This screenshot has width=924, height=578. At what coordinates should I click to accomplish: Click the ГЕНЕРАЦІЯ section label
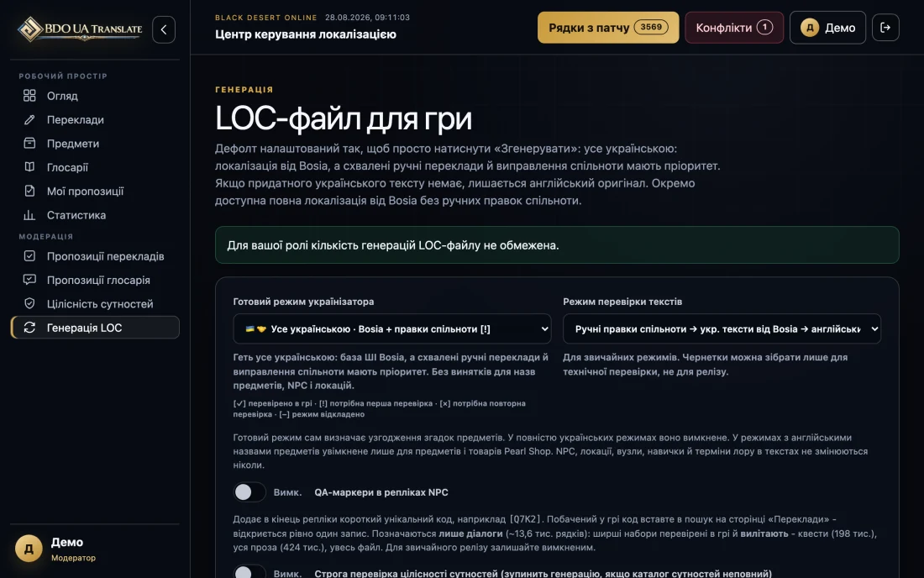click(x=244, y=90)
